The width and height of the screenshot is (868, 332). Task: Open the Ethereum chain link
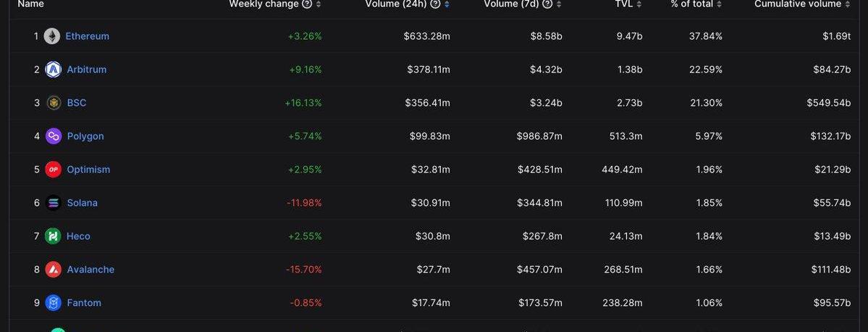click(x=88, y=36)
